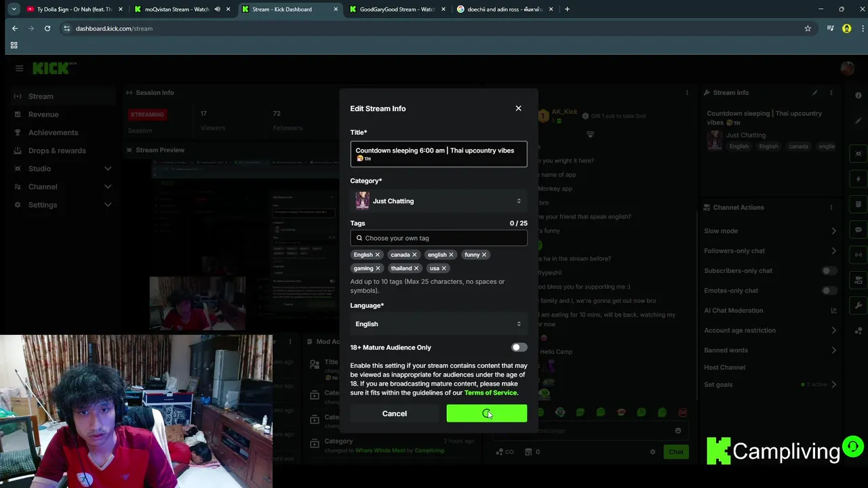
Task: Remove the thailand tag
Action: point(416,268)
